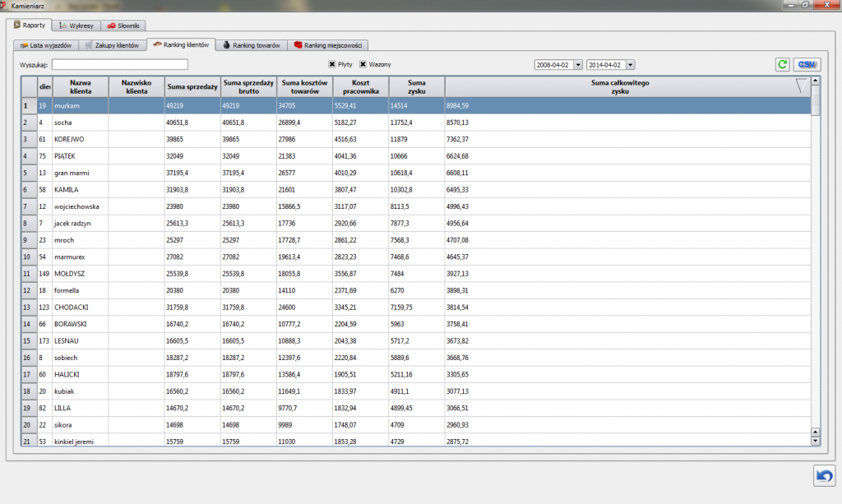The image size is (842, 504).
Task: Select the socha client cell
Action: [x=81, y=123]
